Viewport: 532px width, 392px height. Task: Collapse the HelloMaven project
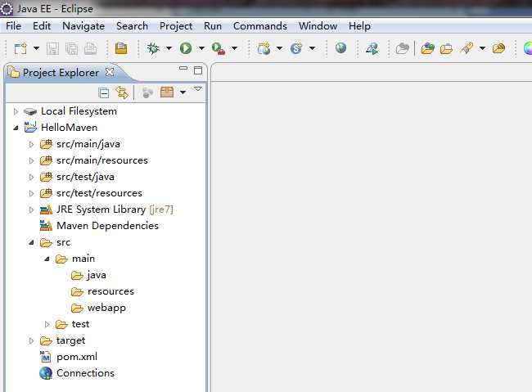(x=16, y=128)
